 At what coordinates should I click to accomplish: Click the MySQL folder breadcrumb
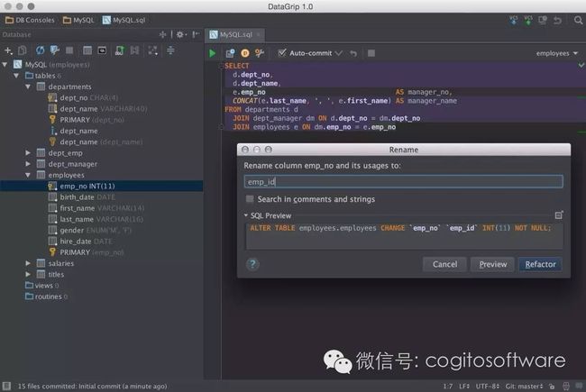(78, 20)
